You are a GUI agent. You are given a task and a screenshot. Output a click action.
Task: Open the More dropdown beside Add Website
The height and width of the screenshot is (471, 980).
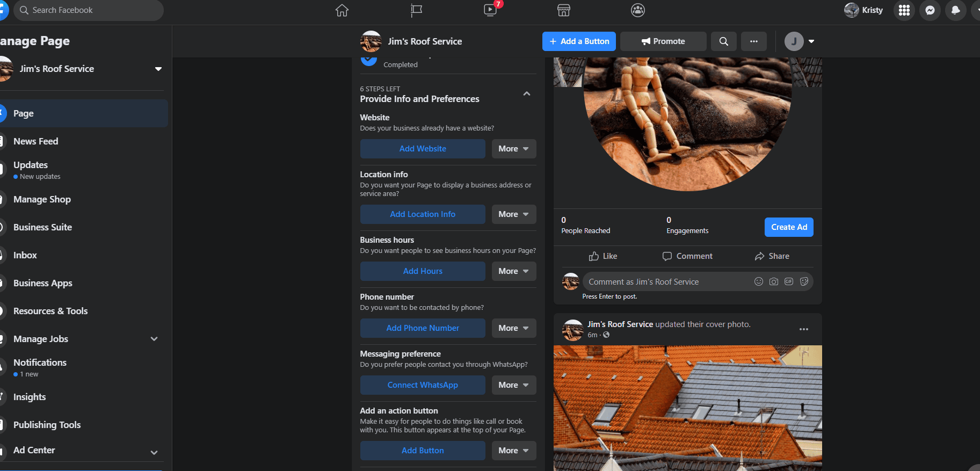(513, 149)
